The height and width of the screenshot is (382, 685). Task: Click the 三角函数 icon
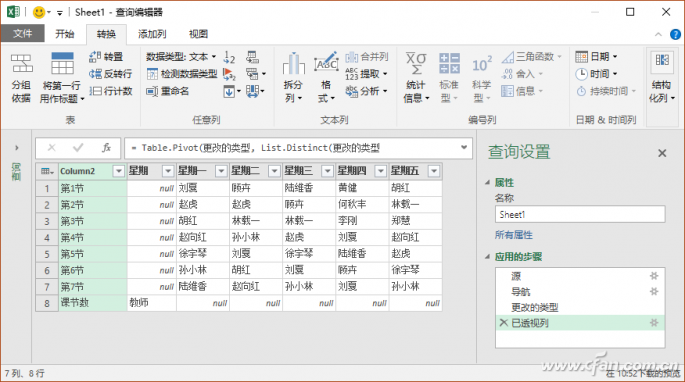pos(508,57)
